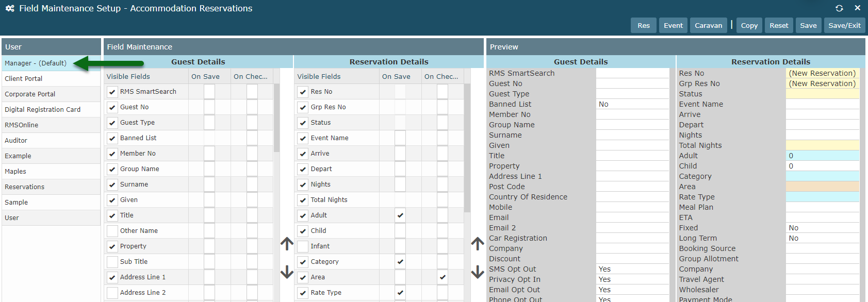Click the Total Nights preview field

823,145
